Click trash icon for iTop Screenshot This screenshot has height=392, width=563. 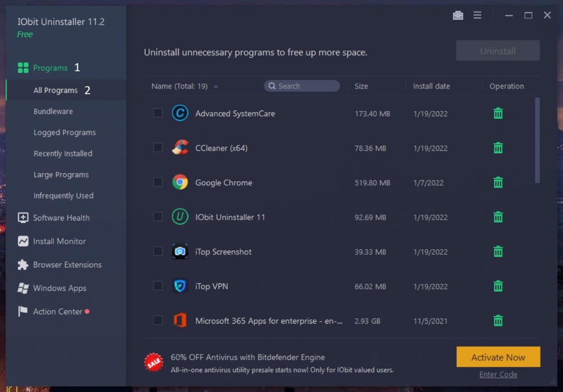tap(498, 252)
